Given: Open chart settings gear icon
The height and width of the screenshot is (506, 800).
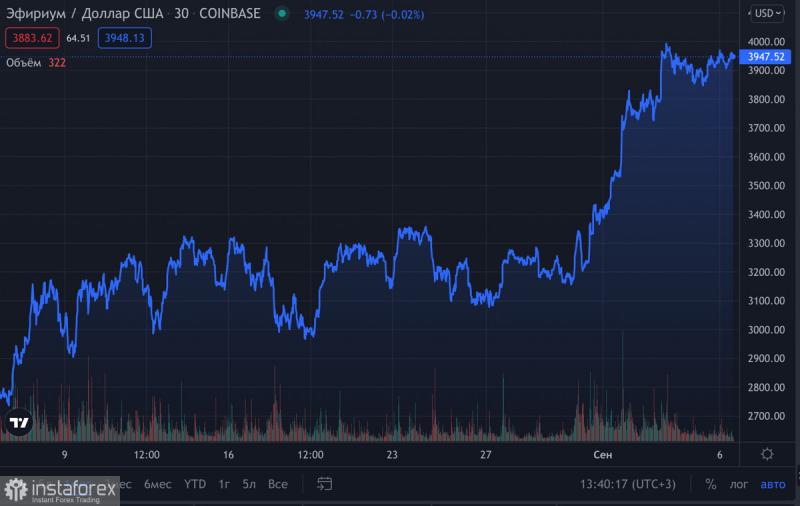Looking at the screenshot, I should pos(767,454).
